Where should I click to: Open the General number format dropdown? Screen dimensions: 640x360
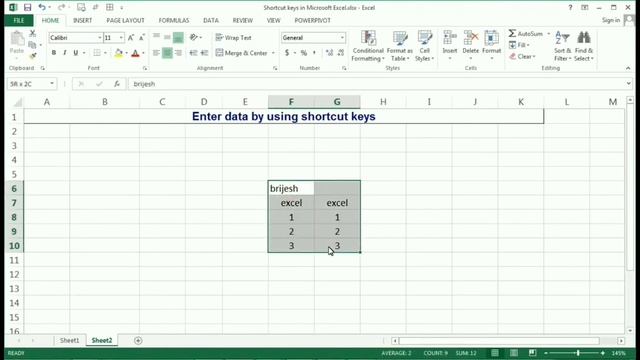pyautogui.click(x=342, y=38)
